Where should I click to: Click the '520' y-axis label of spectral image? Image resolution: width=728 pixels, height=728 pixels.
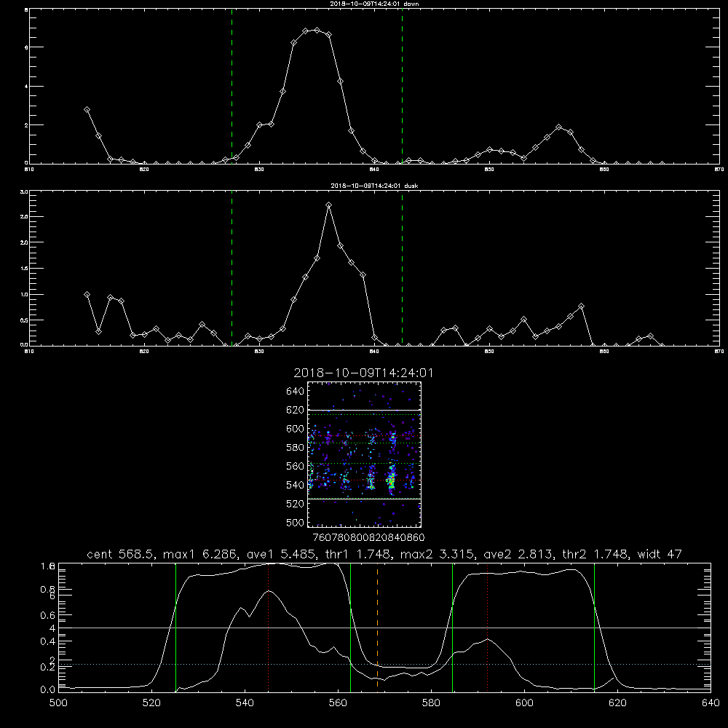(x=296, y=504)
